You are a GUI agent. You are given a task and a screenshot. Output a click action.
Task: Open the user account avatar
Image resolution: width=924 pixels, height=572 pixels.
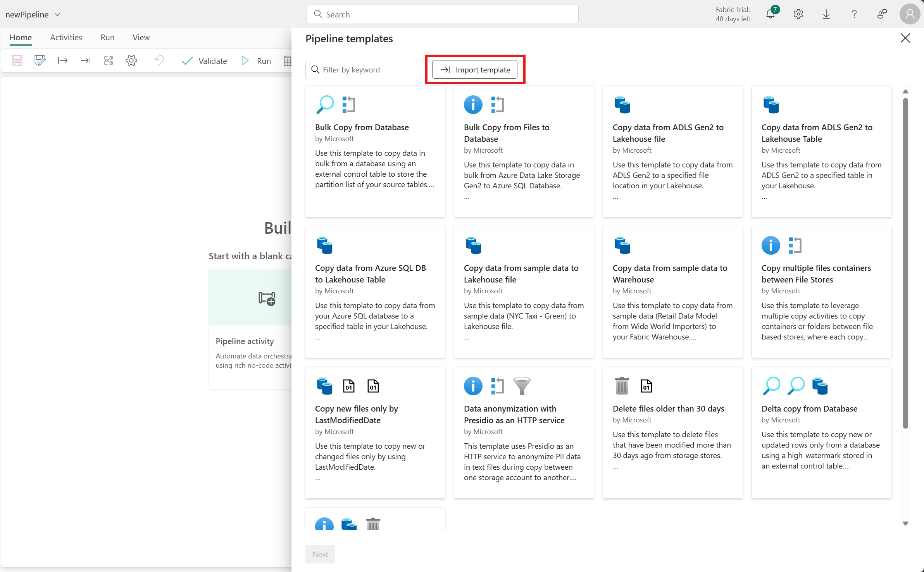click(x=910, y=14)
